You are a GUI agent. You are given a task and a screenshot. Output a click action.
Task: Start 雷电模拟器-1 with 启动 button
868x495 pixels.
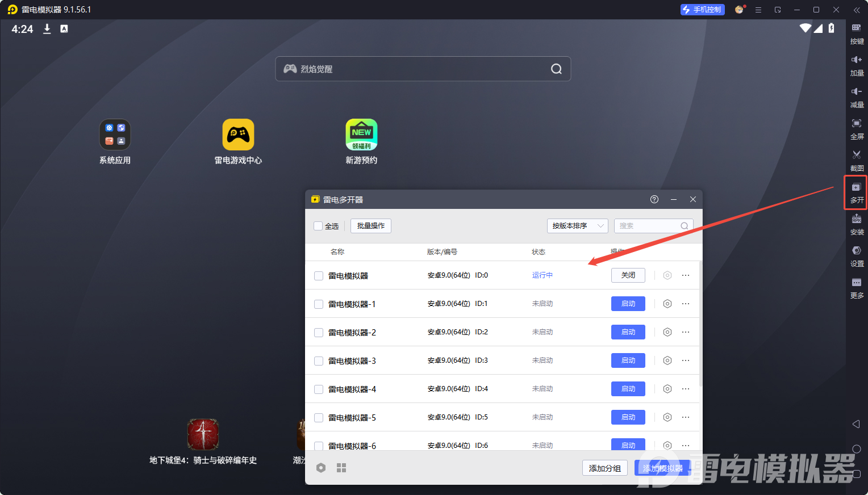coord(628,304)
